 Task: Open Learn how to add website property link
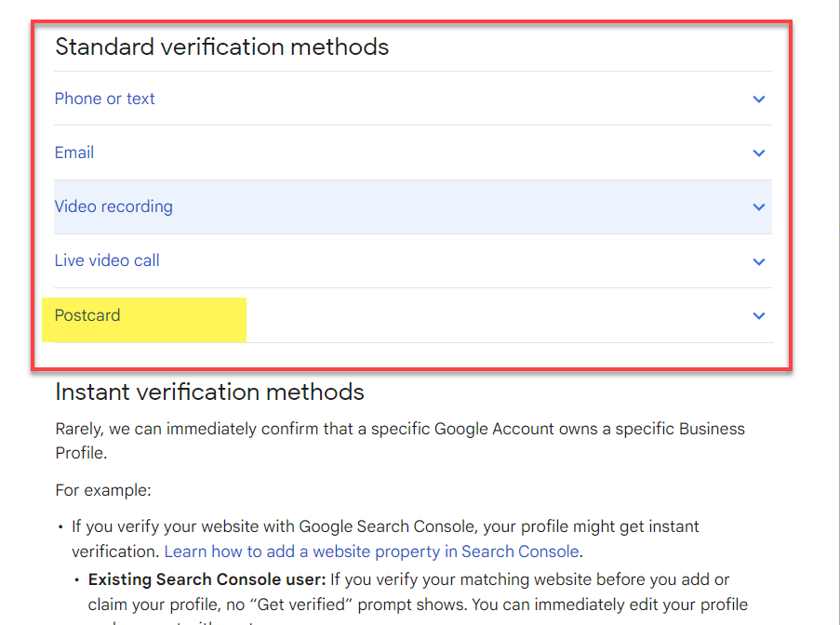click(x=372, y=552)
